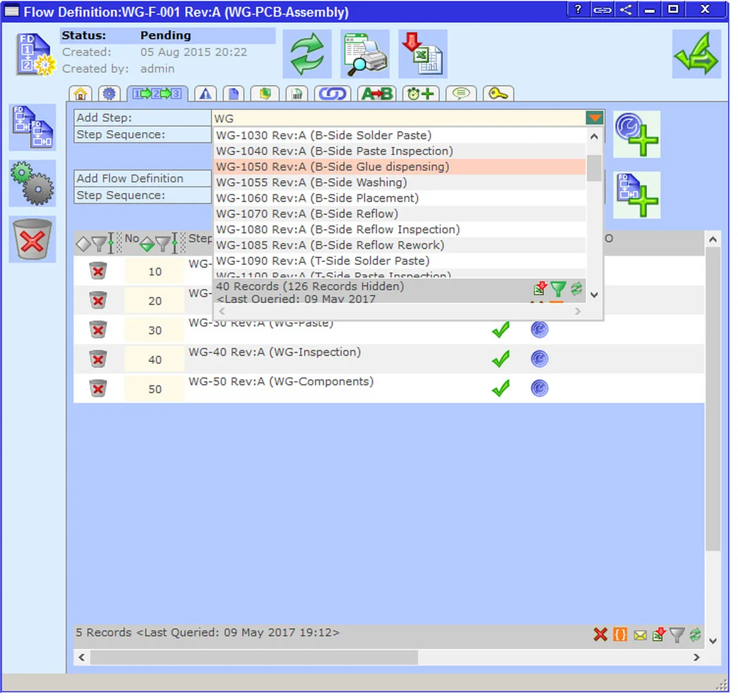Select WG-1090 Rev:A (T-Side Solder Paste)
The image size is (738, 700).
[400, 261]
